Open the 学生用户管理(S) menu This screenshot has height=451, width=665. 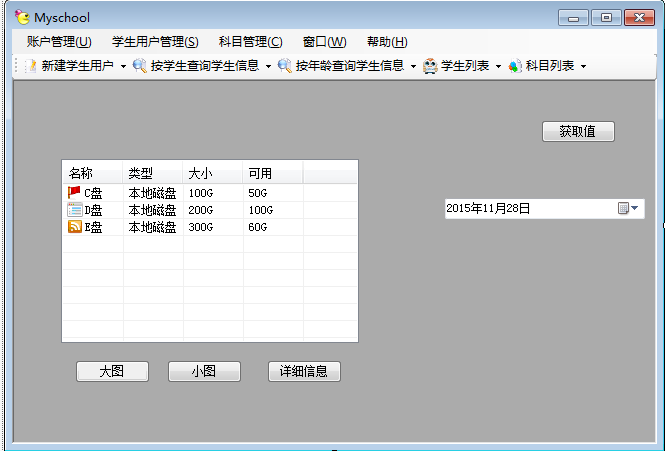point(155,42)
